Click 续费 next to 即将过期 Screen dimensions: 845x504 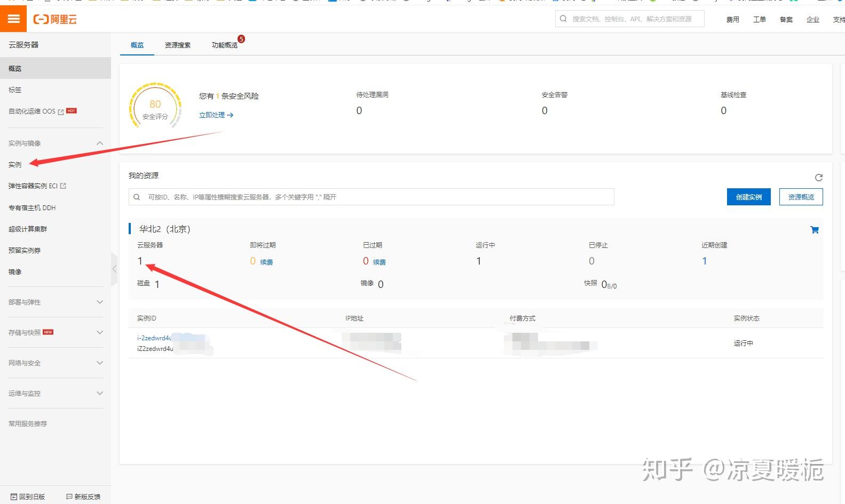[266, 262]
